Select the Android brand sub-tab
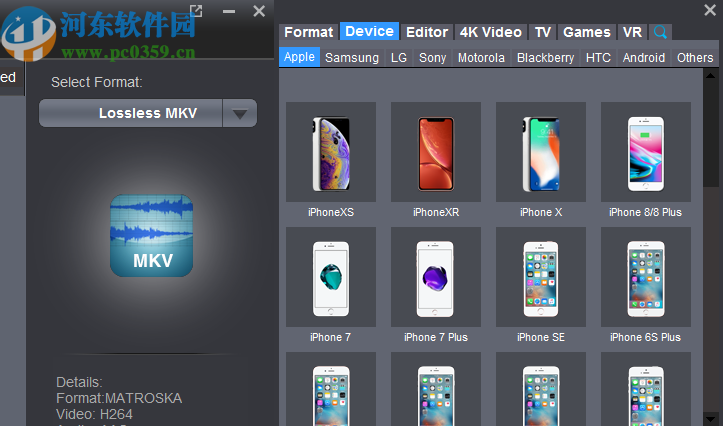The height and width of the screenshot is (426, 723). [644, 58]
